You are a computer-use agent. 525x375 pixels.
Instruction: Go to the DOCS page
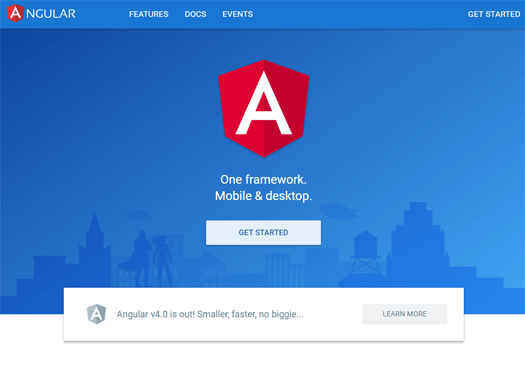(195, 14)
